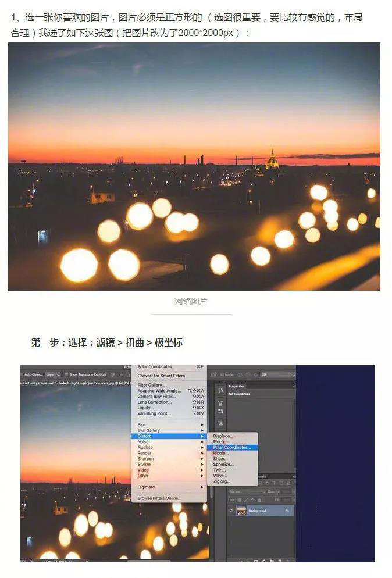
Task: Toggle Auto-Select checkbox in options bar
Action: click(23, 374)
